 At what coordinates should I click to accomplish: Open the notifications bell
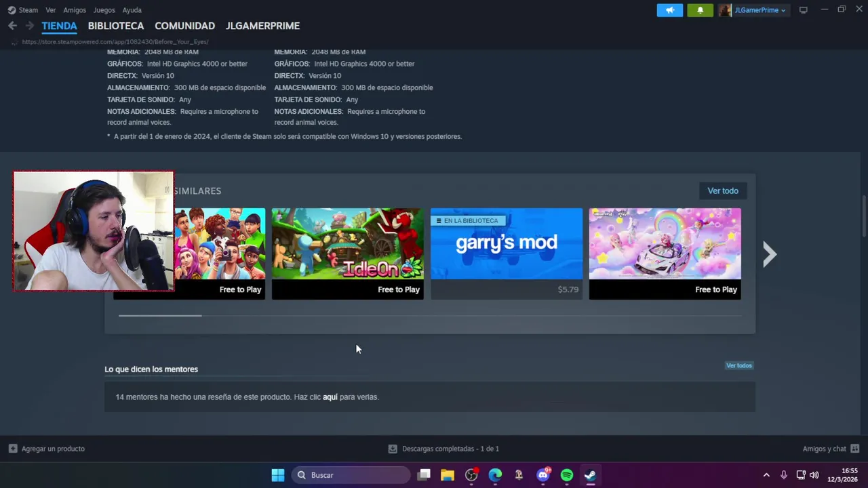700,10
